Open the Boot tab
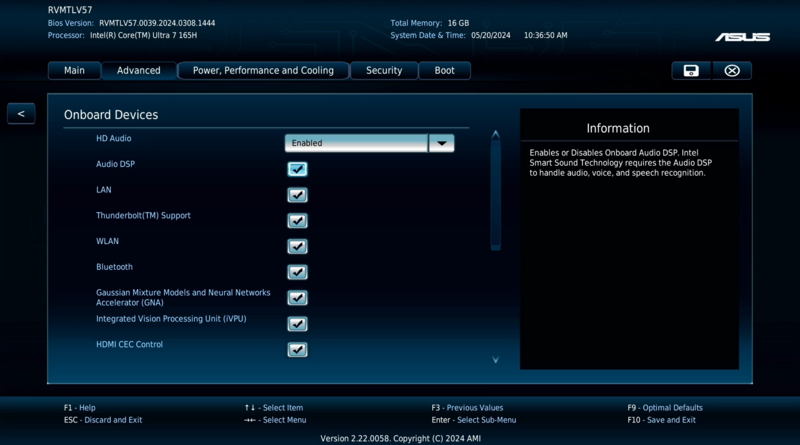This screenshot has height=445, width=800. 444,70
